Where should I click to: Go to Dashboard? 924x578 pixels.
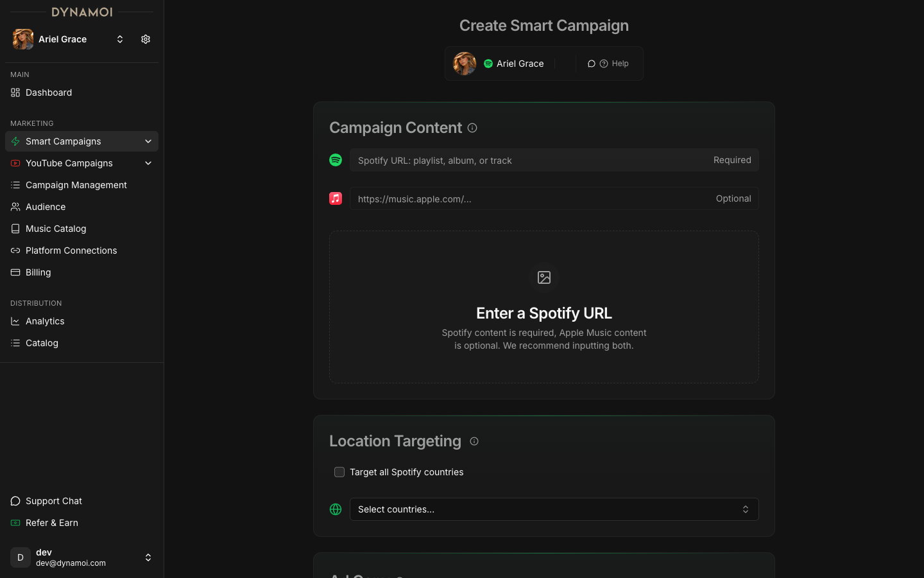tap(49, 92)
